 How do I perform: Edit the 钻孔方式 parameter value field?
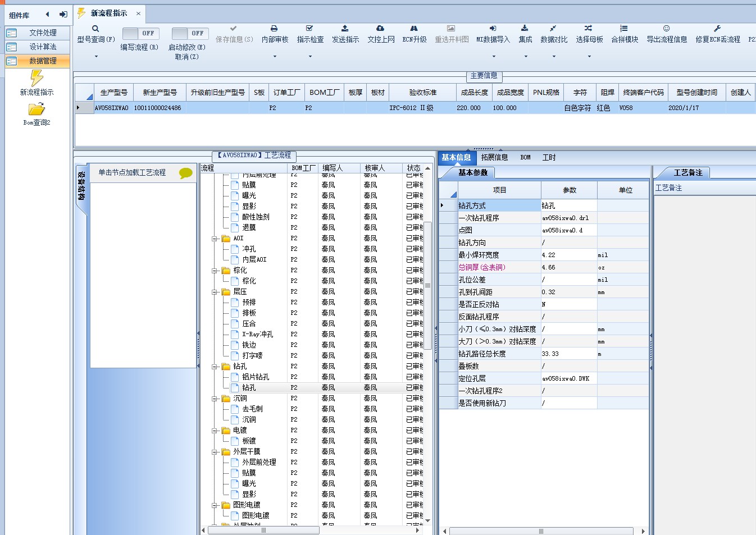(x=568, y=206)
